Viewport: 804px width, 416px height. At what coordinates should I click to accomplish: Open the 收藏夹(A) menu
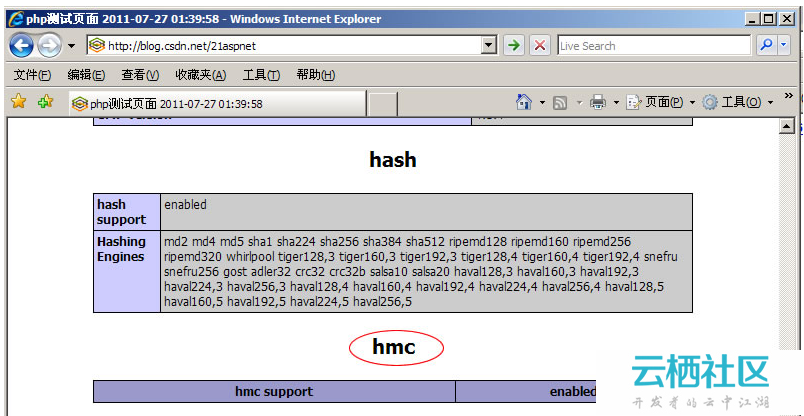[200, 75]
